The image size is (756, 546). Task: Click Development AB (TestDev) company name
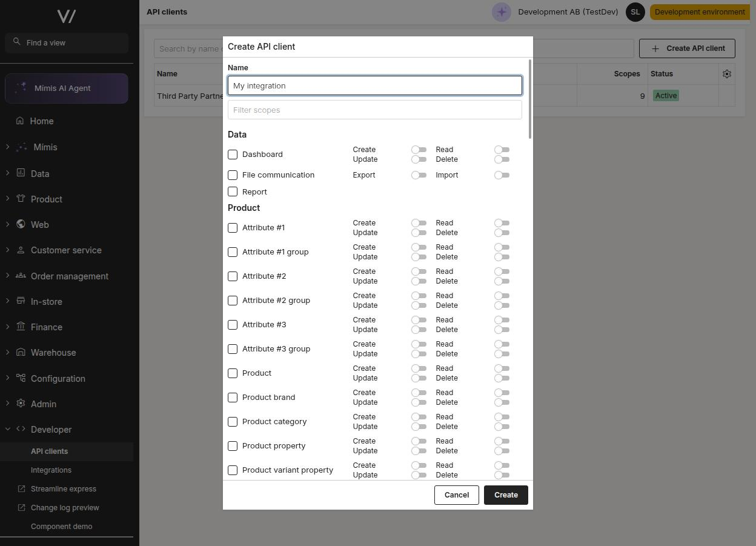(x=568, y=12)
